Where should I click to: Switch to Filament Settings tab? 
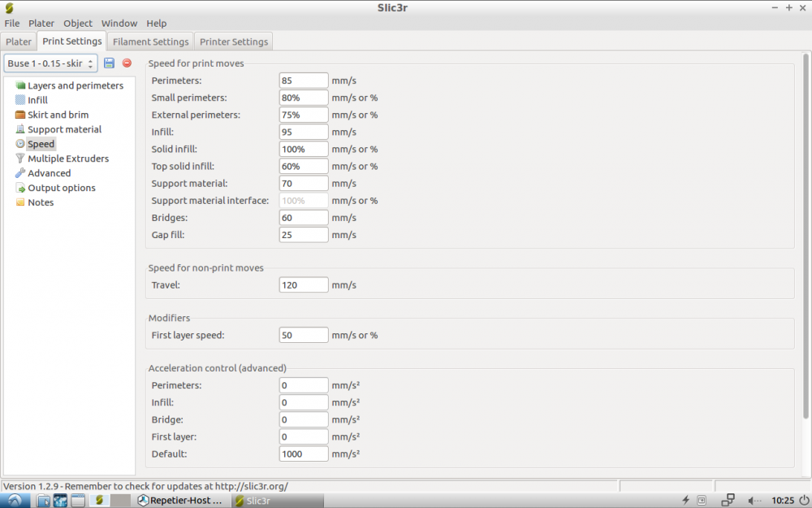[150, 41]
